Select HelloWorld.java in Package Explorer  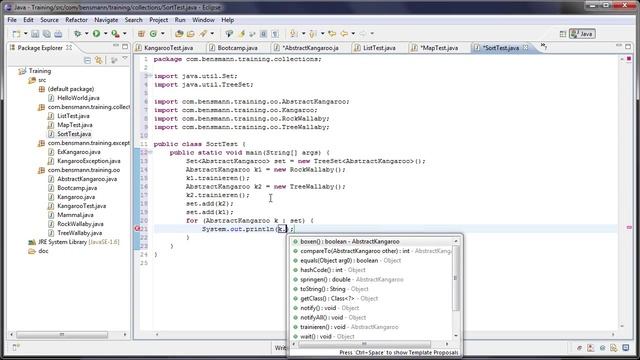tap(78, 98)
